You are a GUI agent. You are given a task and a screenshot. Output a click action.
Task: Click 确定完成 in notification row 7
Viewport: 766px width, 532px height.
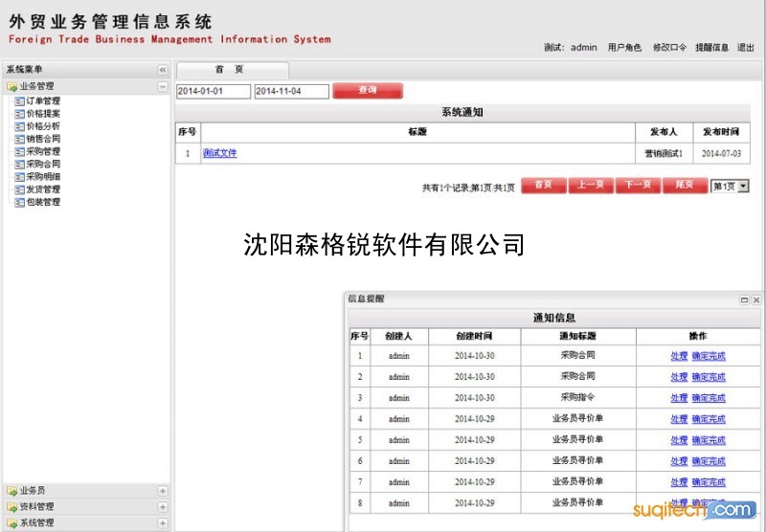tap(709, 482)
